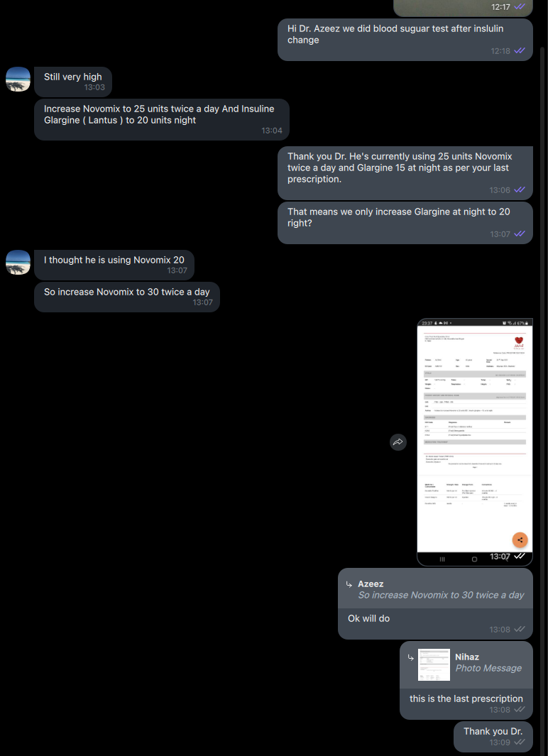Click Azeez's avatar beside 'I thought he is using Novomix 20'
Viewport: 548px width, 756px height.
[x=18, y=262]
